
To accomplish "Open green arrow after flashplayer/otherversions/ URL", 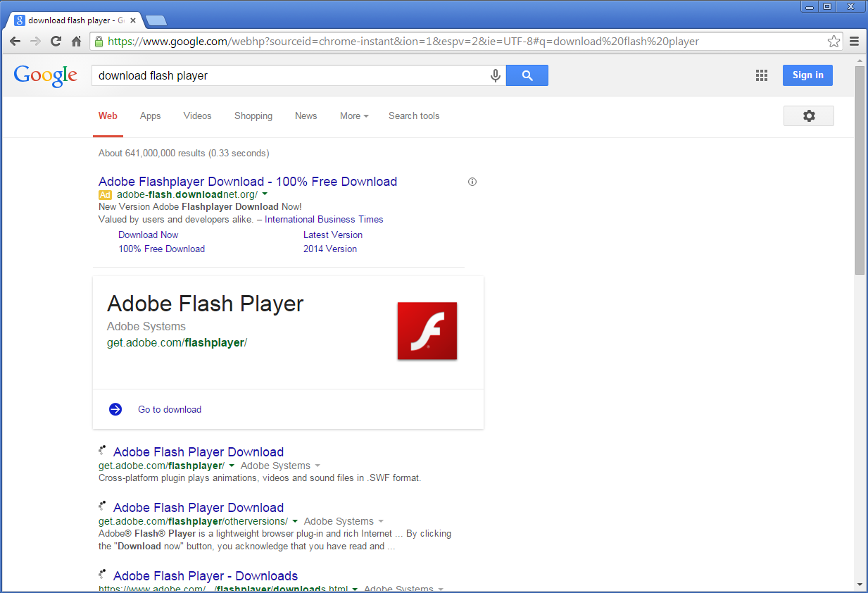I will pos(295,522).
